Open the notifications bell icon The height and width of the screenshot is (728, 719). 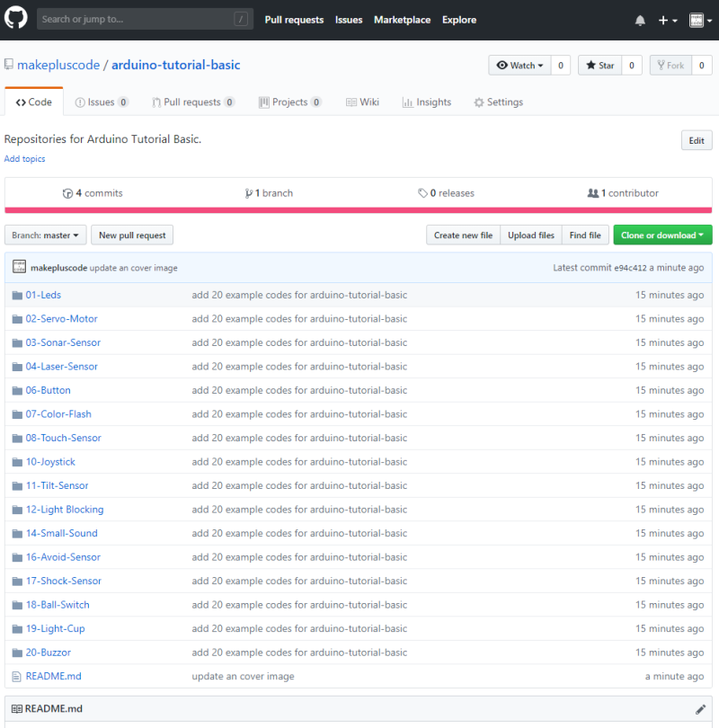point(640,20)
